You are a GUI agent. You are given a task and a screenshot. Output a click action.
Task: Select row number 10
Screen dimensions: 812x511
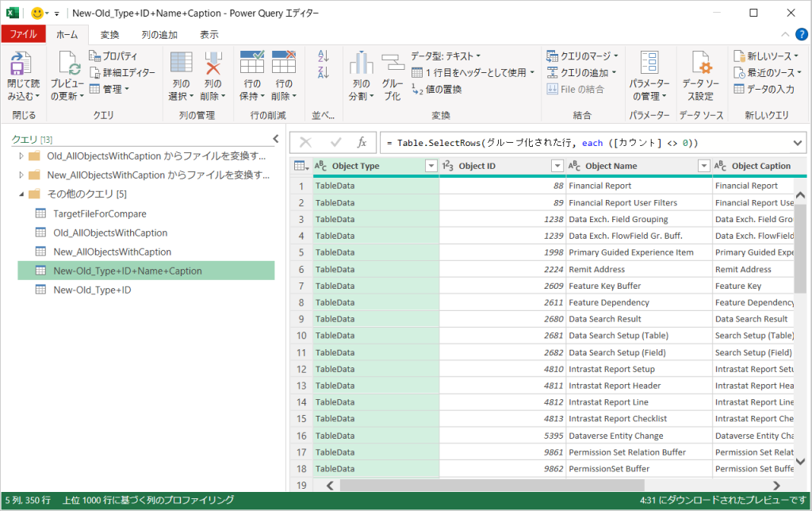pyautogui.click(x=301, y=336)
